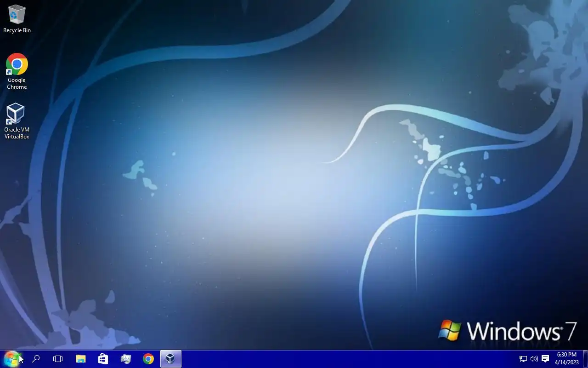Screen dimensions: 588x368
Task: Open the Action Center notifications icon
Action: coord(545,359)
